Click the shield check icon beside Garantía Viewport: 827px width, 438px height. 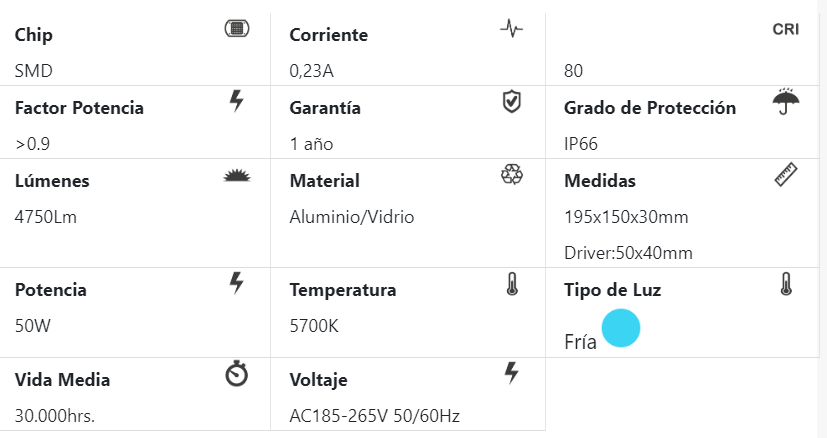[511, 101]
